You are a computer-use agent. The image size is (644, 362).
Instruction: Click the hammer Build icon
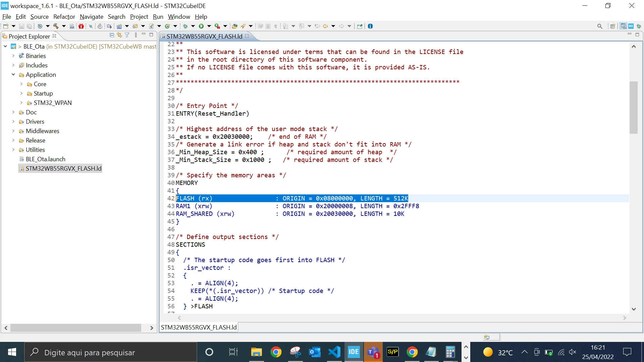[56, 26]
